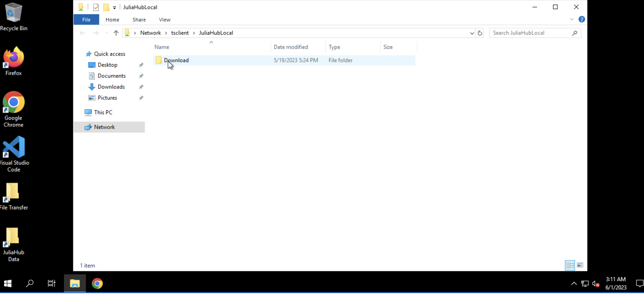Select the Home ribbon tab
This screenshot has height=294, width=644.
112,19
